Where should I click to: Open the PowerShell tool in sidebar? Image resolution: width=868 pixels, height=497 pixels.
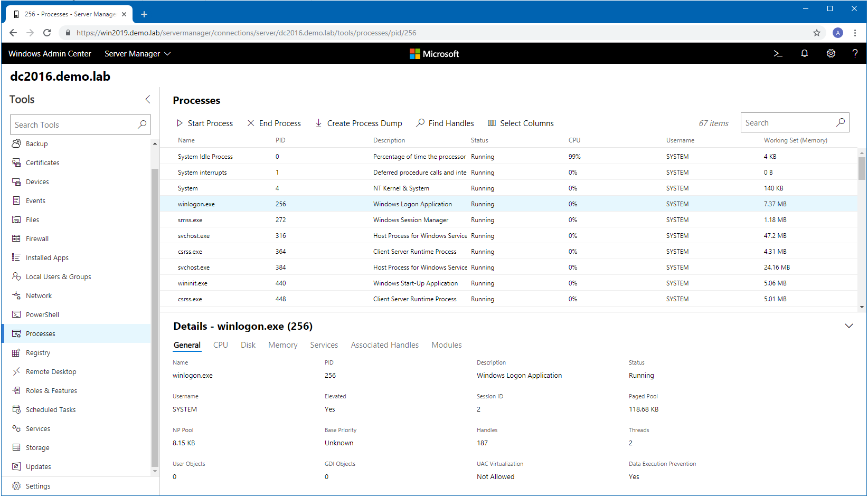42,314
